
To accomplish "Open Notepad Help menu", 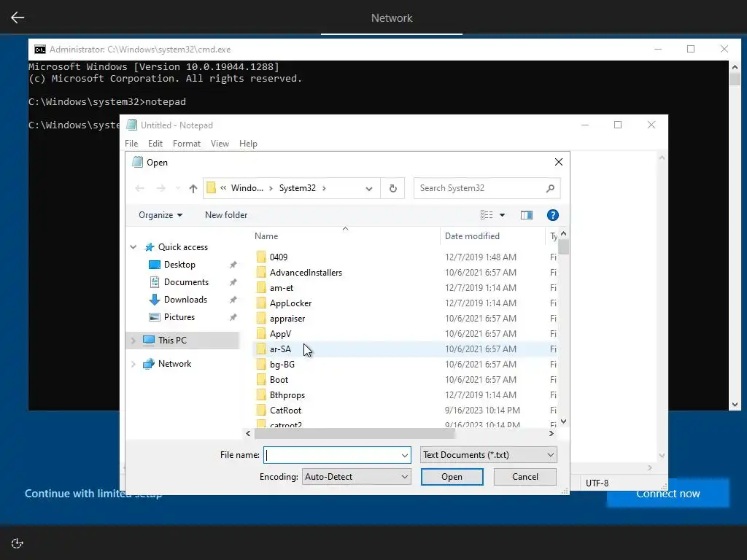I will (x=248, y=144).
